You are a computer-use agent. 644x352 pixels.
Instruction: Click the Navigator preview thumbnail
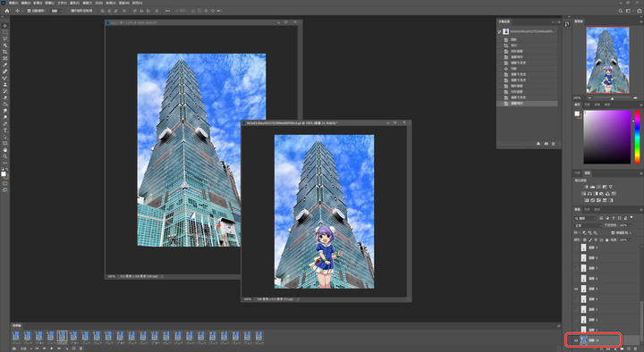[607, 60]
